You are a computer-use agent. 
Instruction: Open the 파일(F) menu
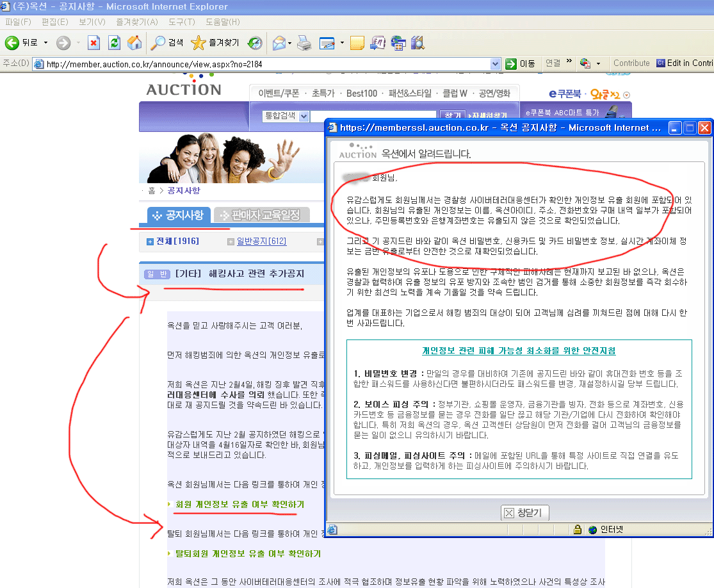click(18, 22)
